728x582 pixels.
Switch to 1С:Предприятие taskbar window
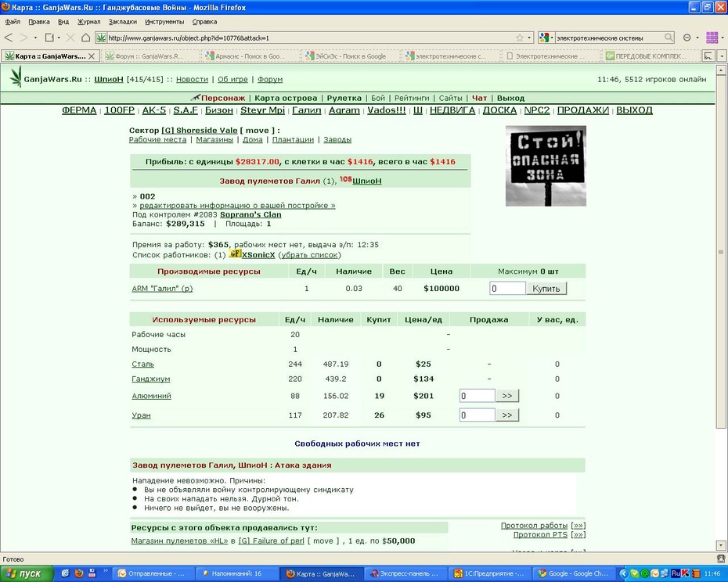[x=488, y=573]
